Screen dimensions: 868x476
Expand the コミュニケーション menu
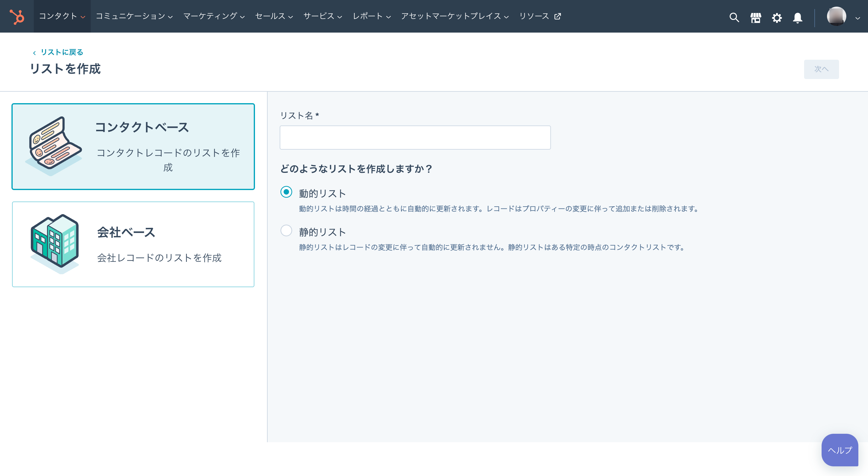coord(134,16)
